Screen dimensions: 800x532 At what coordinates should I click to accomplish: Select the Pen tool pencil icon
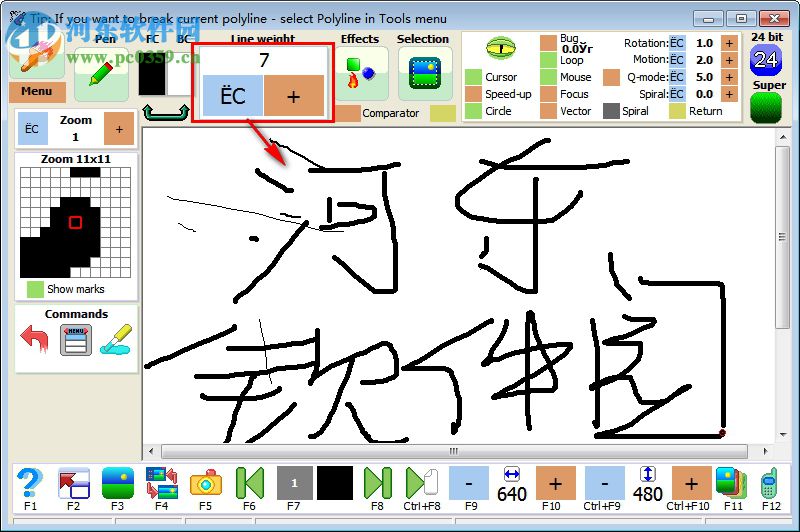(x=101, y=74)
